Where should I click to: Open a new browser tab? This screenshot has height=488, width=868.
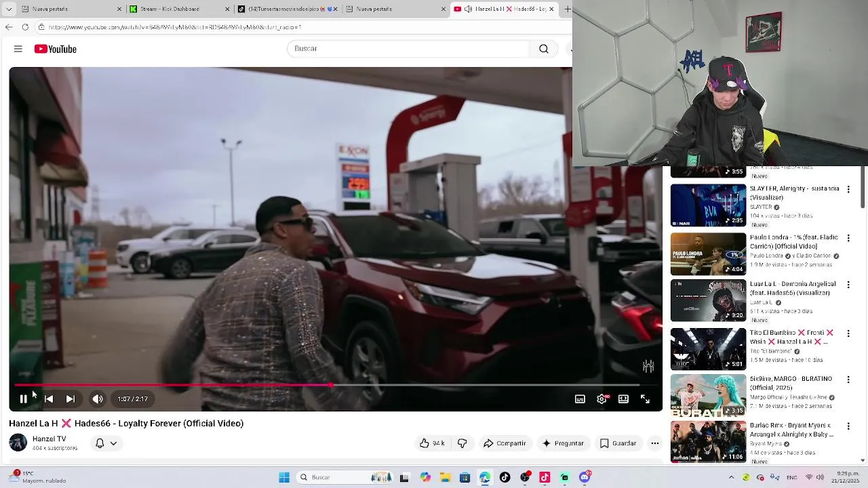pyautogui.click(x=567, y=9)
